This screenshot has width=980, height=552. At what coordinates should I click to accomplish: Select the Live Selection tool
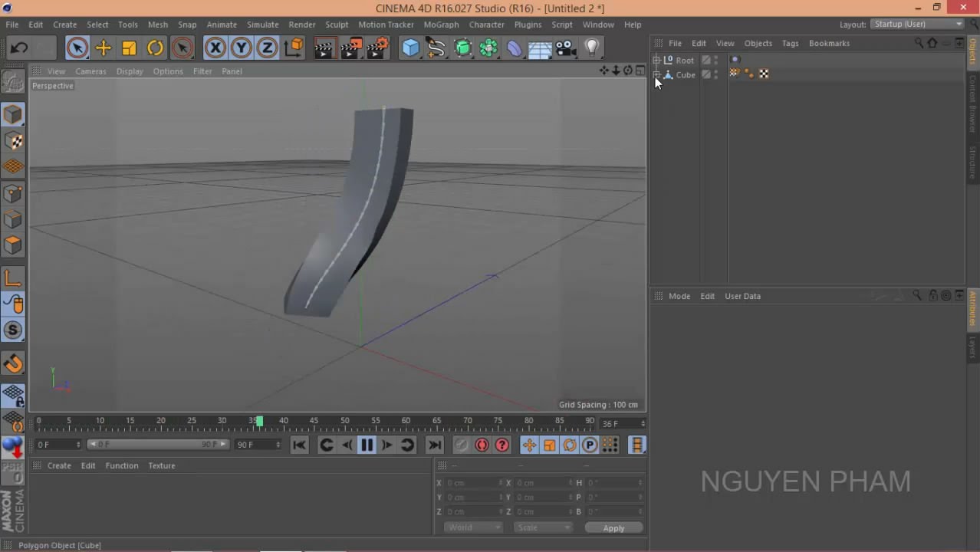77,48
